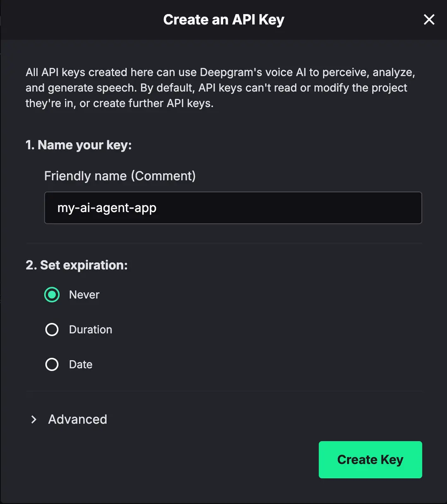447x504 pixels.
Task: Click the Never option label
Action: pos(84,294)
